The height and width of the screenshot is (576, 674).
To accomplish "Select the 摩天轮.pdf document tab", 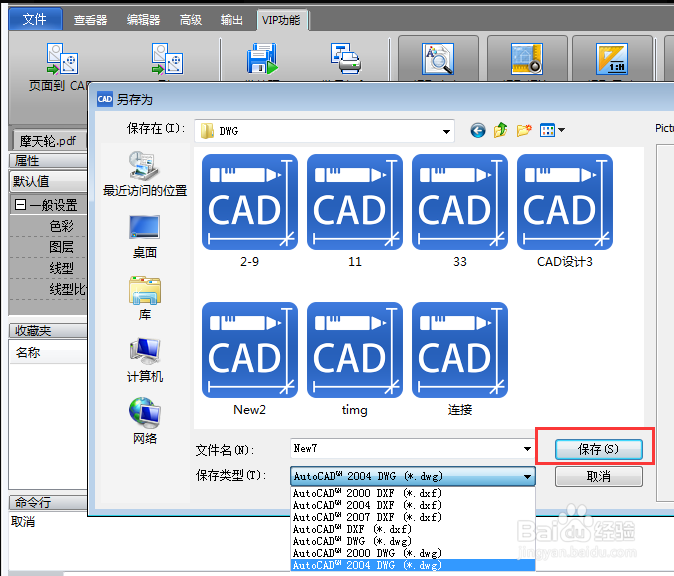I will pos(48,141).
